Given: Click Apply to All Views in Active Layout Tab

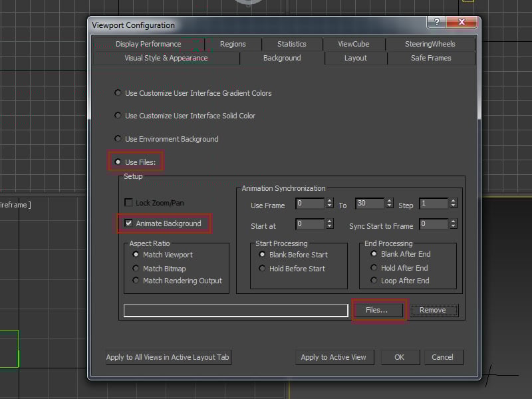Looking at the screenshot, I should click(x=168, y=357).
